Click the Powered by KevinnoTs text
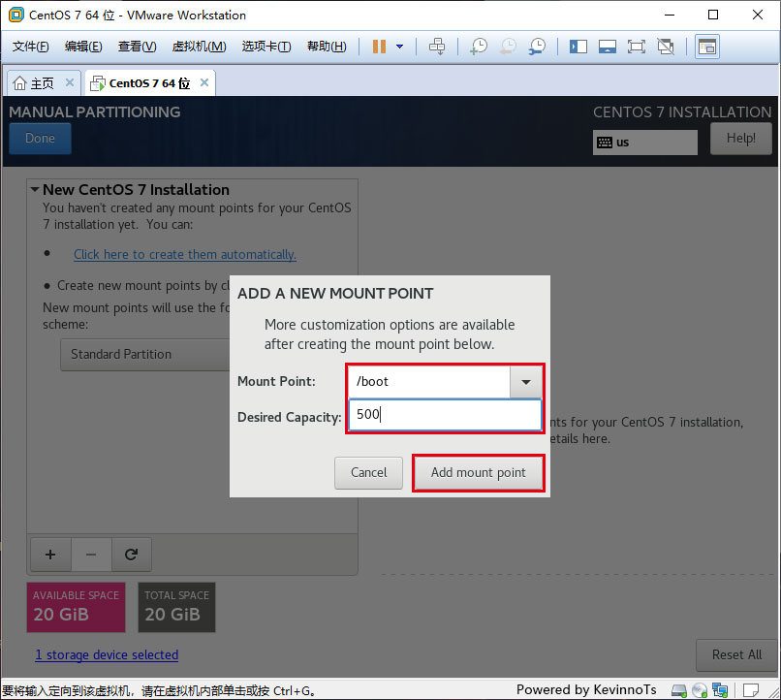 (586, 689)
